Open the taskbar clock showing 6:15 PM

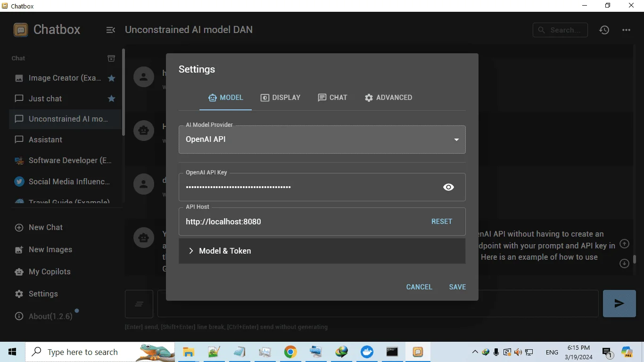(x=578, y=352)
